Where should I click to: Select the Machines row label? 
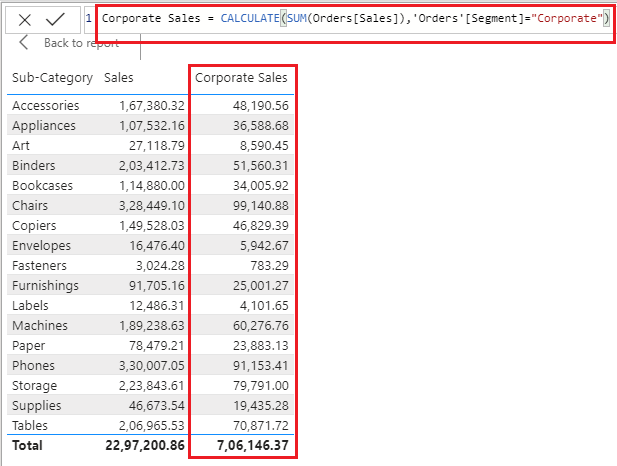point(40,325)
